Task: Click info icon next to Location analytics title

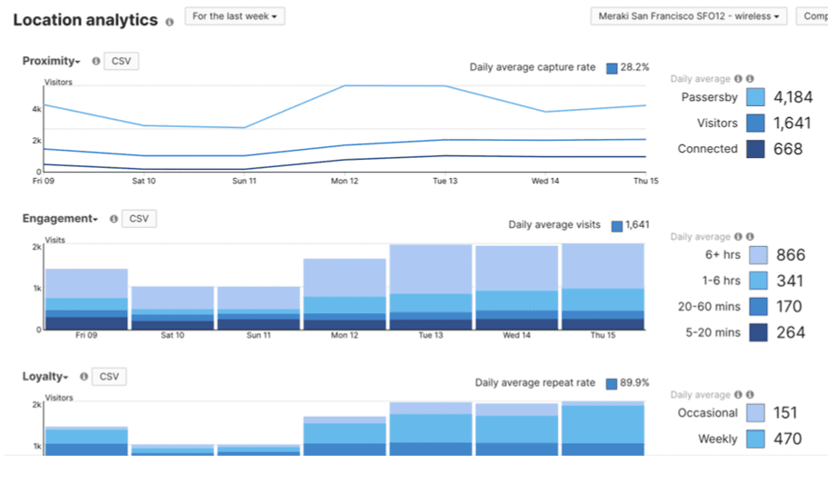Action: 169,22
